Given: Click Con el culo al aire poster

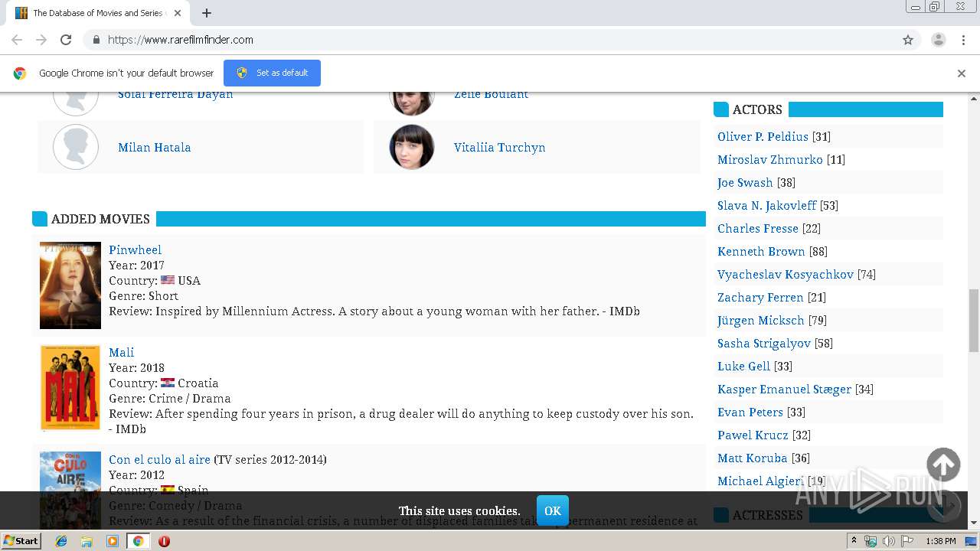Looking at the screenshot, I should [70, 490].
